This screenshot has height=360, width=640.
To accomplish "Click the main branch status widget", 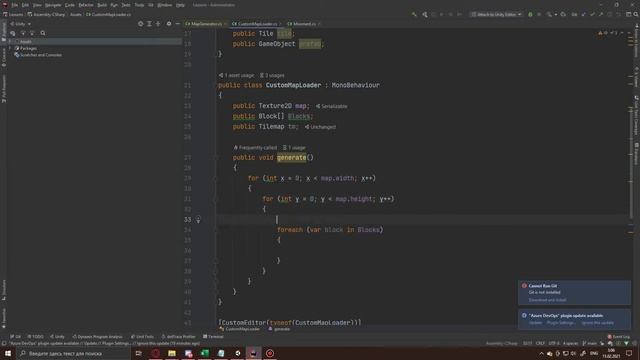I will [x=589, y=343].
